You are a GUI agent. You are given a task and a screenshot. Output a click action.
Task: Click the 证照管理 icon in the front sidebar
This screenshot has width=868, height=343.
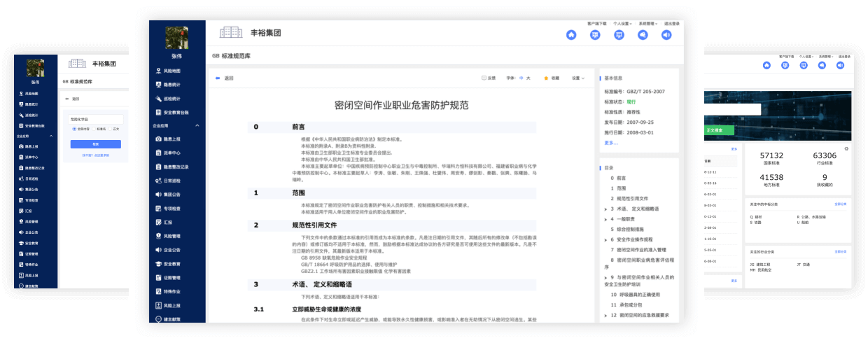[158, 278]
